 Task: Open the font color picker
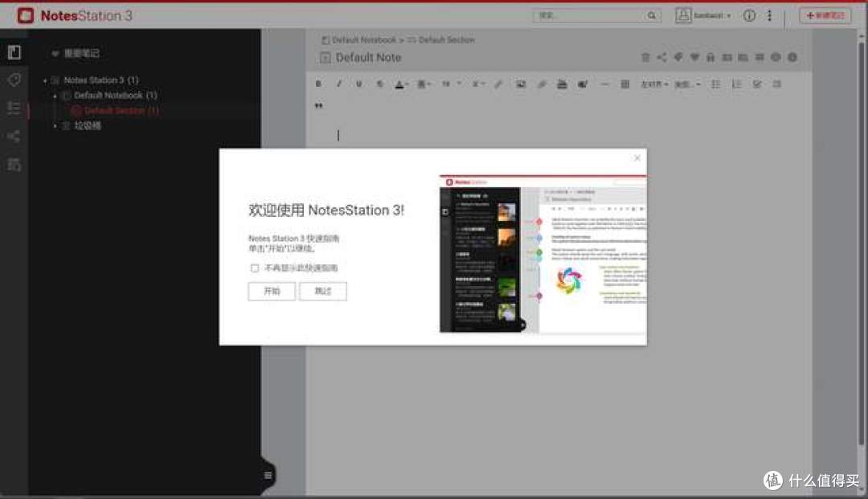(401, 84)
